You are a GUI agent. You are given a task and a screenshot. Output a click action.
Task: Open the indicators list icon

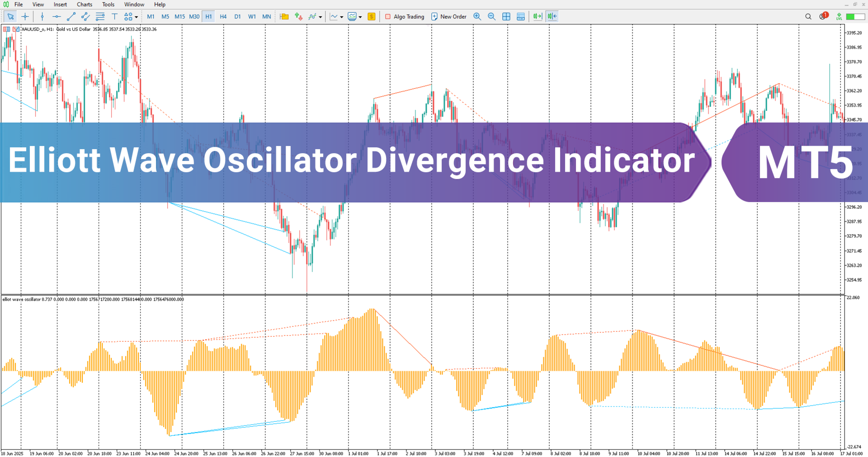[312, 17]
